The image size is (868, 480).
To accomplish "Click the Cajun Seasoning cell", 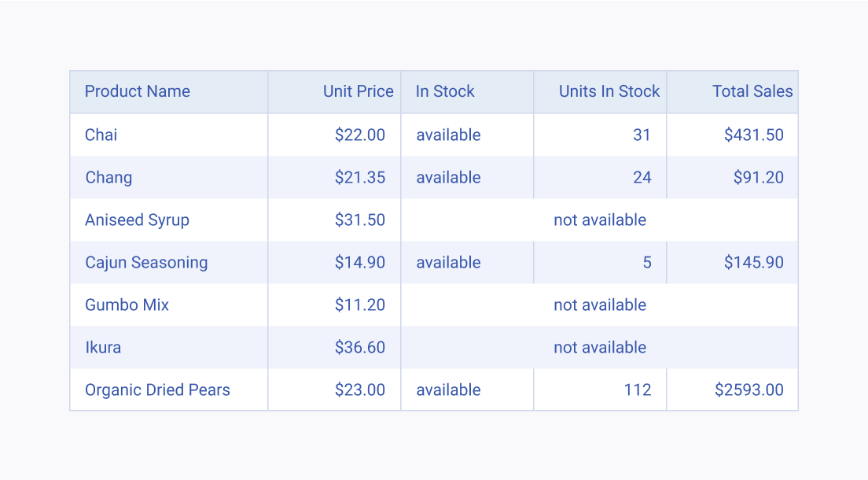I will [x=169, y=262].
